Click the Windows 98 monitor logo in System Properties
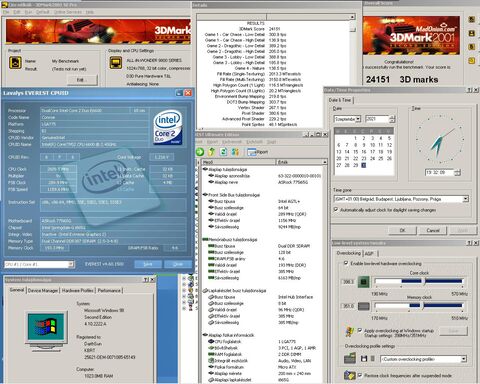This screenshot has width=480, height=384. pos(46,331)
